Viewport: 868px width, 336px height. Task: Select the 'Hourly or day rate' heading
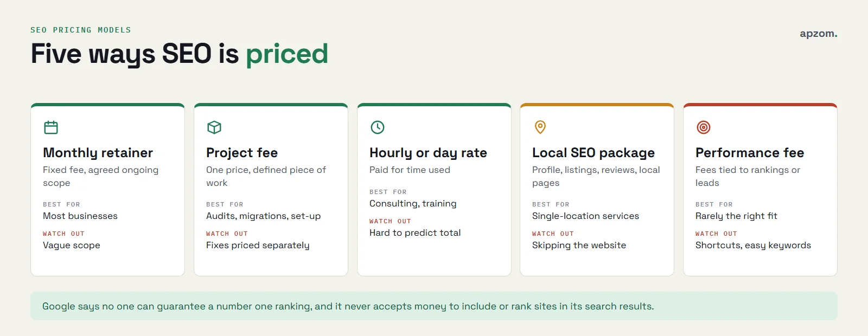[428, 153]
